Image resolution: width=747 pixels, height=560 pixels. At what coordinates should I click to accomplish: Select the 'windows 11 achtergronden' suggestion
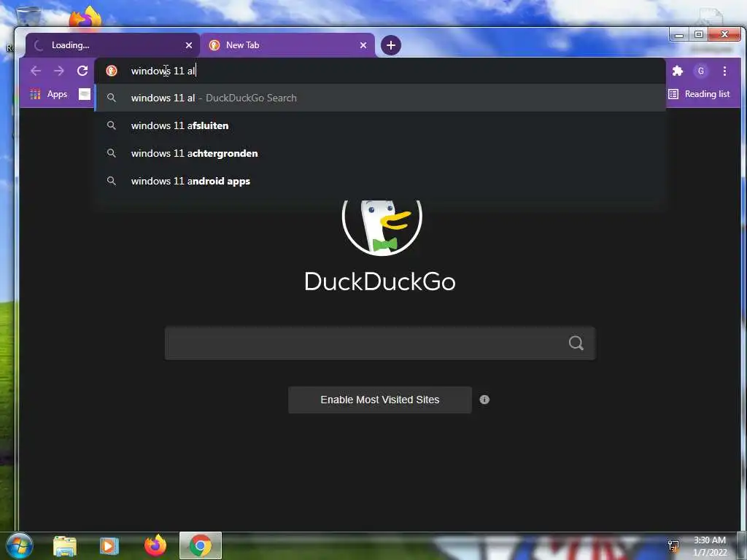[380, 153]
